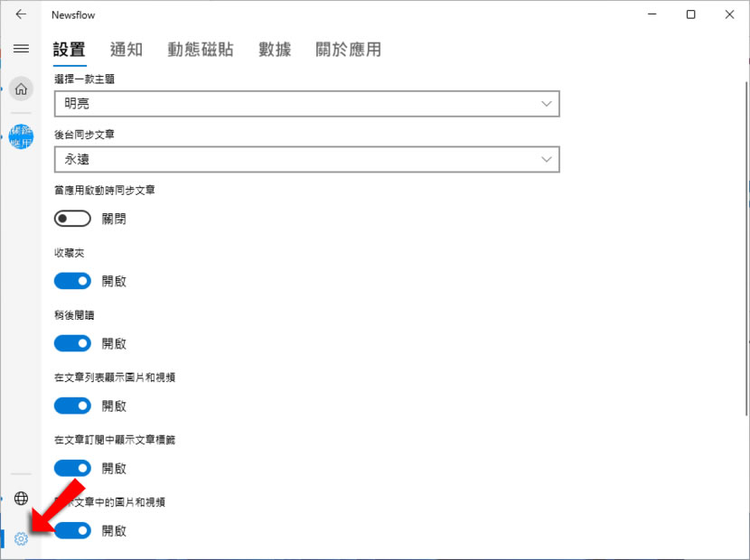Close the Newsflow window
This screenshot has width=750, height=560.
coord(729,14)
